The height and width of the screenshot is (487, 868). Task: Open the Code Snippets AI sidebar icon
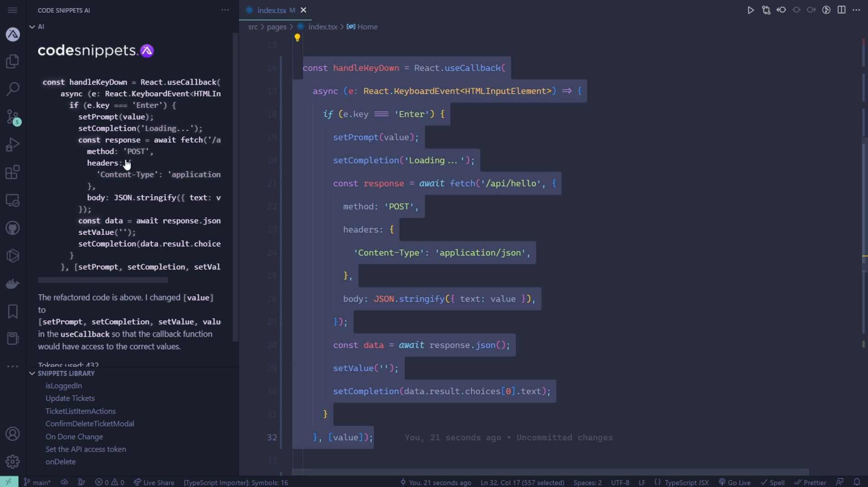click(12, 34)
